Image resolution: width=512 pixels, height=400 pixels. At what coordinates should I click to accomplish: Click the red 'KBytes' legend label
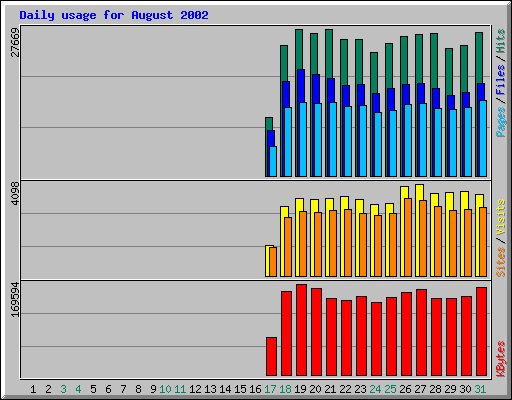pyautogui.click(x=501, y=359)
